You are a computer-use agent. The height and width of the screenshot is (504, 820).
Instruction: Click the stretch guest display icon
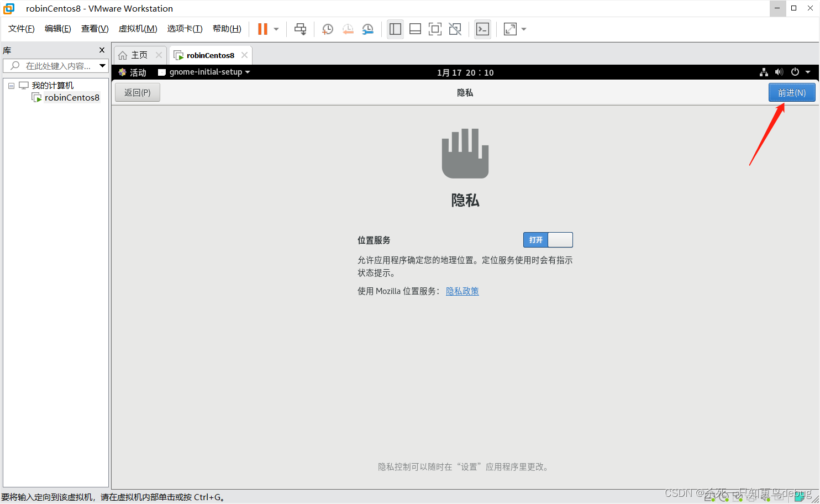pyautogui.click(x=510, y=29)
